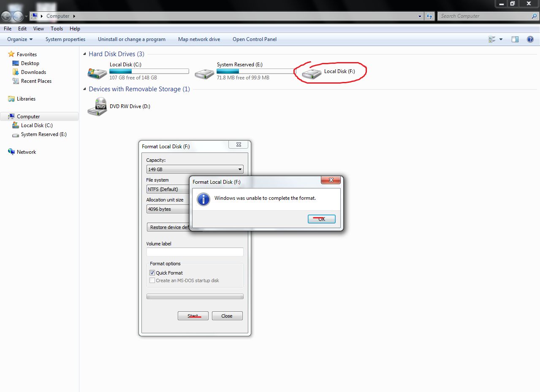The height and width of the screenshot is (392, 540).
Task: Click the Search Computer field
Action: point(484,16)
